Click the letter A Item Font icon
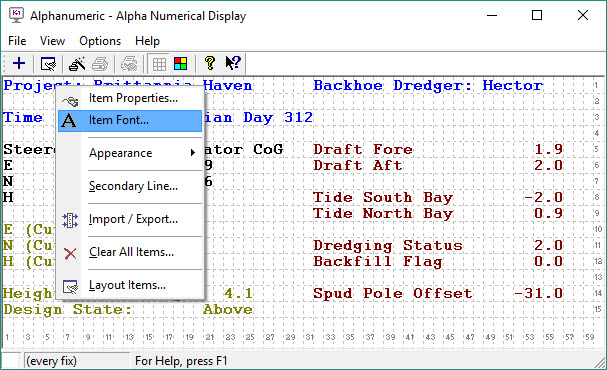This screenshot has height=370, width=607. pyautogui.click(x=69, y=120)
